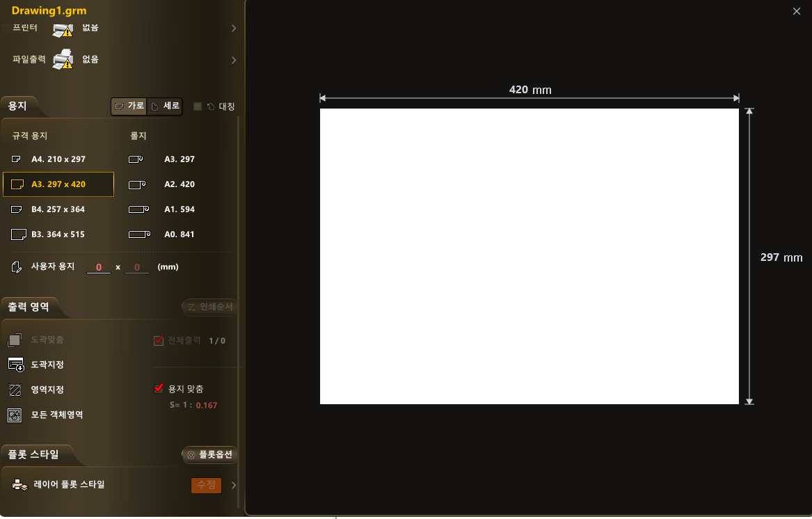This screenshot has height=519, width=812.
Task: Click the 용지 section header
Action: coord(17,106)
